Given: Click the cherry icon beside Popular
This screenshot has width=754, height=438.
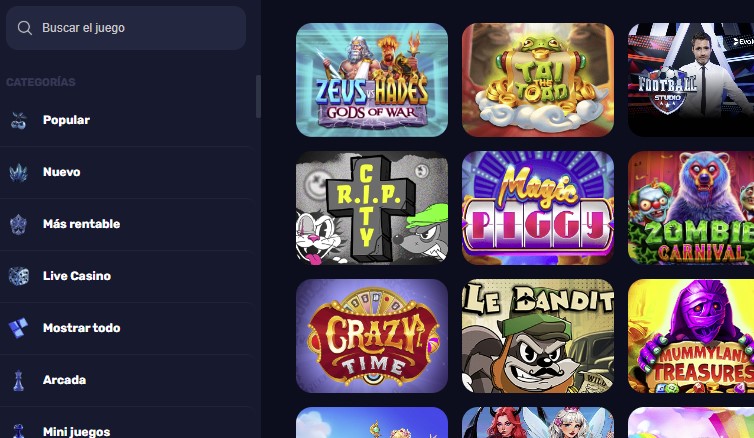Looking at the screenshot, I should point(19,120).
